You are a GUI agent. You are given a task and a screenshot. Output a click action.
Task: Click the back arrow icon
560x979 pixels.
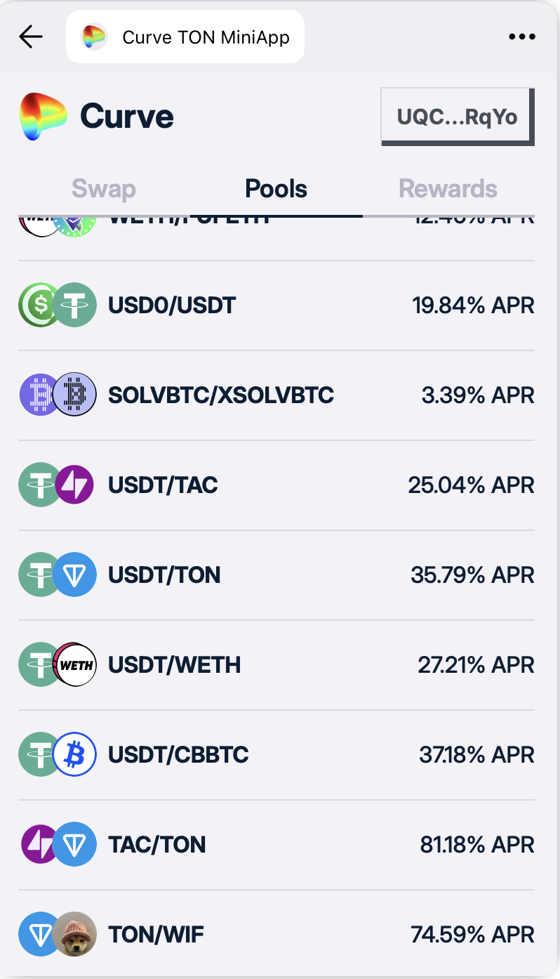pos(31,37)
